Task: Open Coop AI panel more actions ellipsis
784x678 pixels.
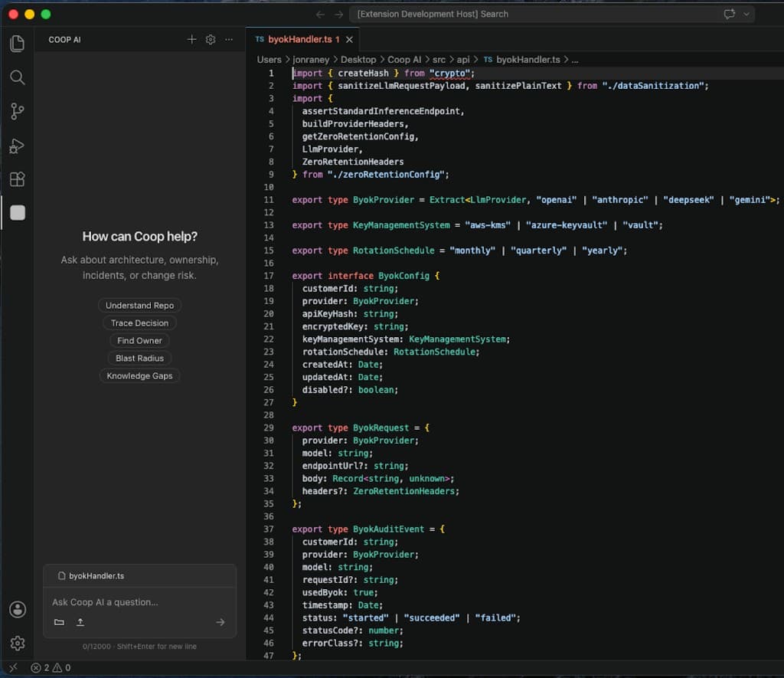Action: [x=229, y=40]
